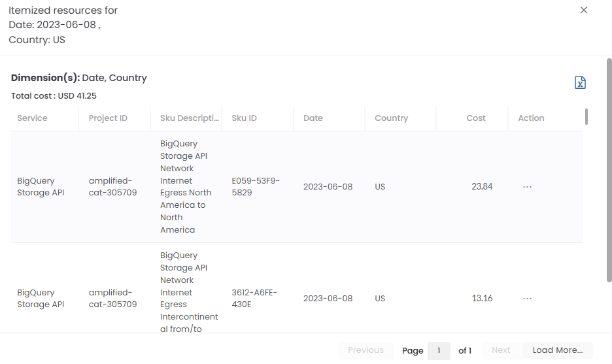The image size is (612, 364).
Task: Click the table's inner scrollbar thumb
Action: coord(586,116)
